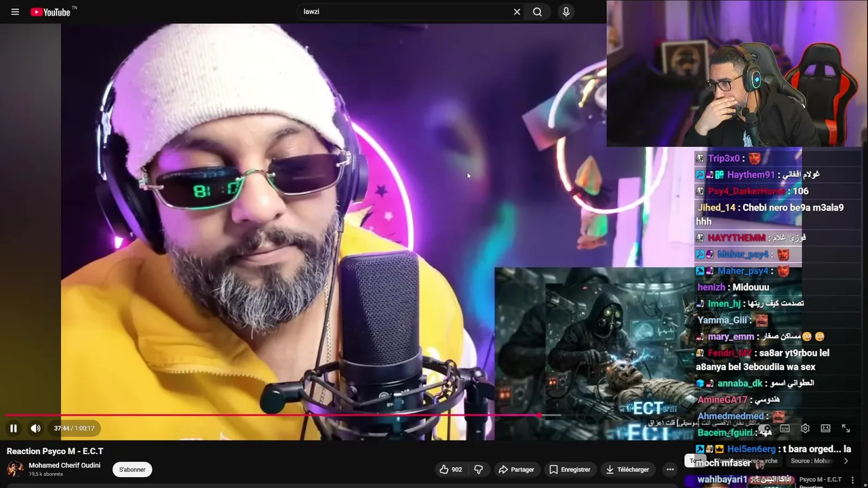This screenshot has width=868, height=488.
Task: Clear the search field text
Action: point(517,12)
